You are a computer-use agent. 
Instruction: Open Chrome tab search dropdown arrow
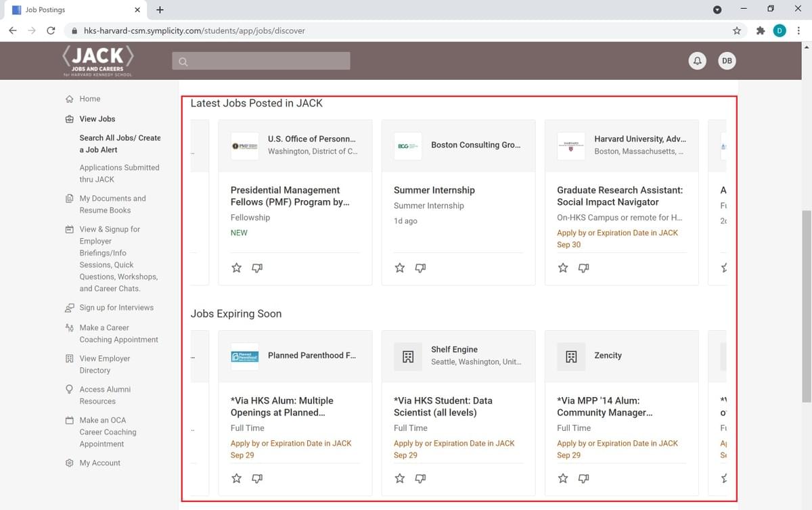coord(717,9)
